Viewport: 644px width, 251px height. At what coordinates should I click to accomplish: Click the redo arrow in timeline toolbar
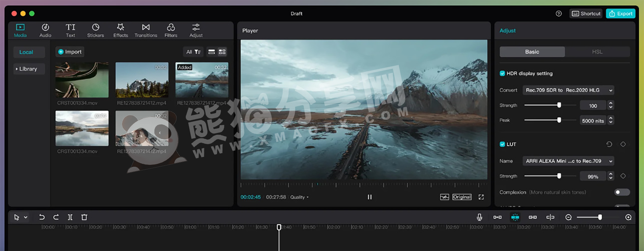tap(56, 217)
